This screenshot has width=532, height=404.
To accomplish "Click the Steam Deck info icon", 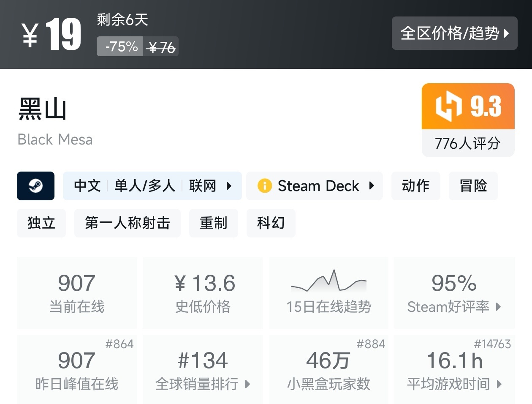I will [x=265, y=186].
